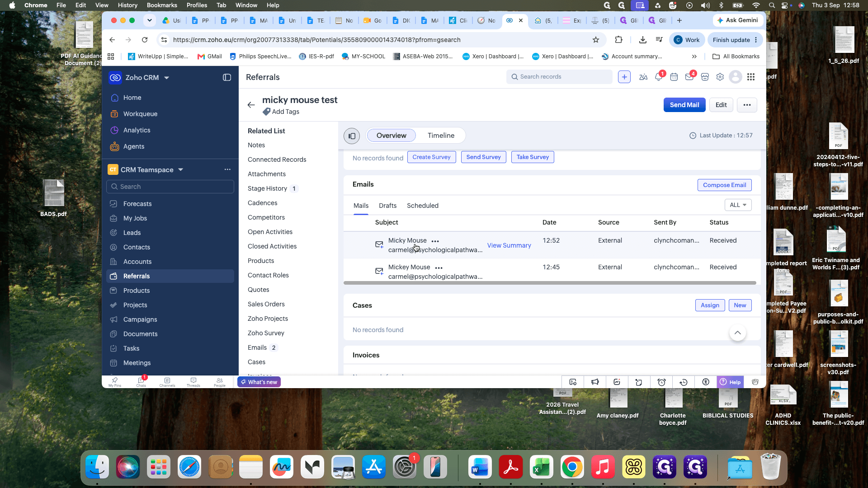Open the notifications bell in Zoho CRM
This screenshot has width=868, height=488.
[659, 77]
